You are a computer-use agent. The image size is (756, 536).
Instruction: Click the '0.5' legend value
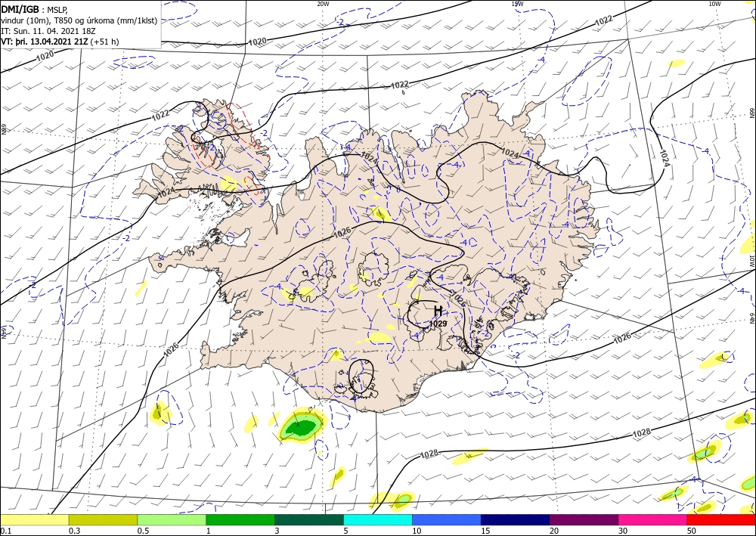click(142, 531)
